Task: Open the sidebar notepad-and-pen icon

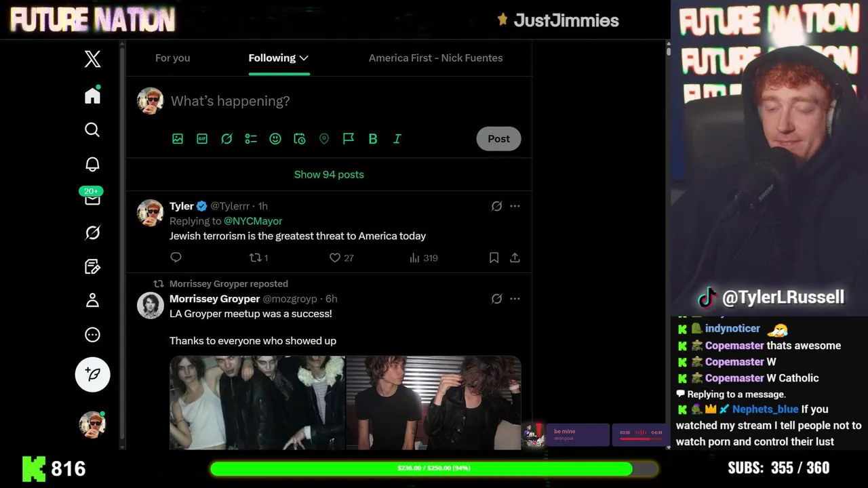Action: tap(92, 266)
